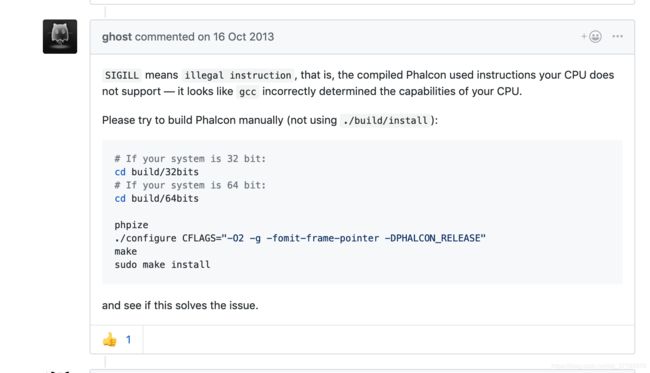Open the add reaction smiley icon
Screen dimensions: 650x373
(592, 36)
